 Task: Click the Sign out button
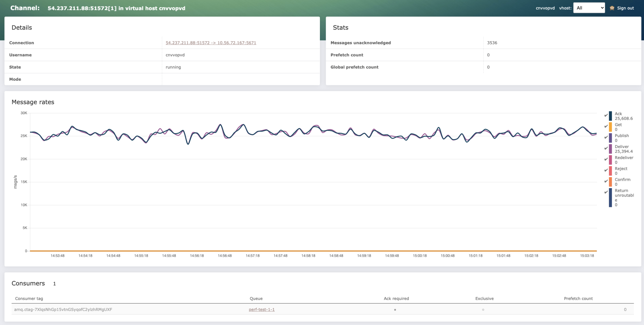coord(625,8)
